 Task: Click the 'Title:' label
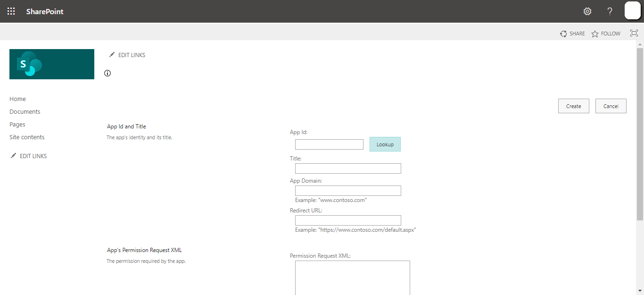point(296,159)
